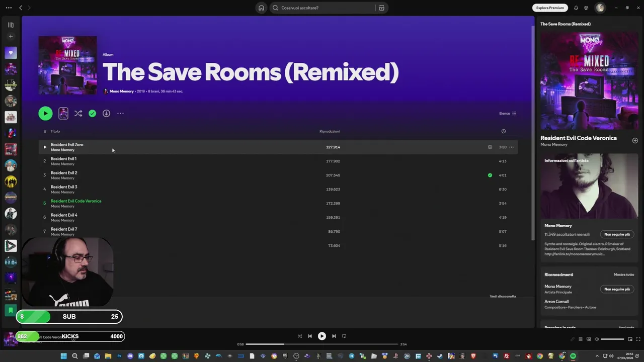Viewport: 644px width, 362px height.
Task: Click the song progress bar
Action: click(322, 344)
